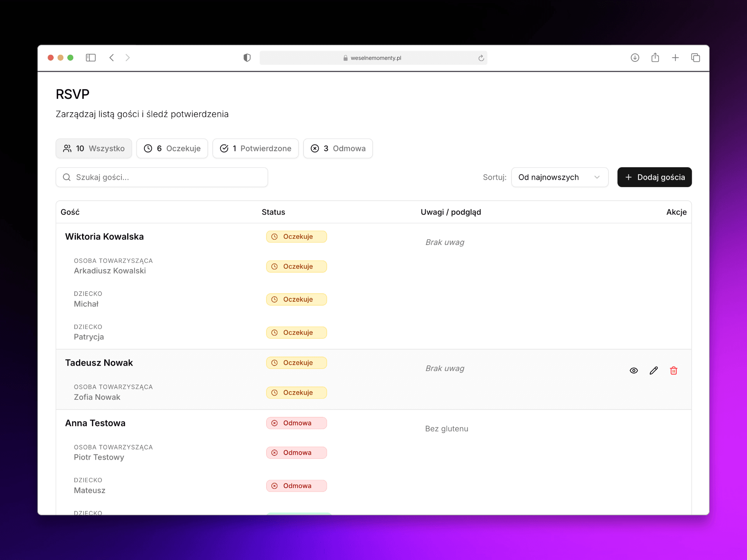Viewport: 747px width, 560px height.
Task: Select guest Tadeusz Nowak
Action: [99, 363]
